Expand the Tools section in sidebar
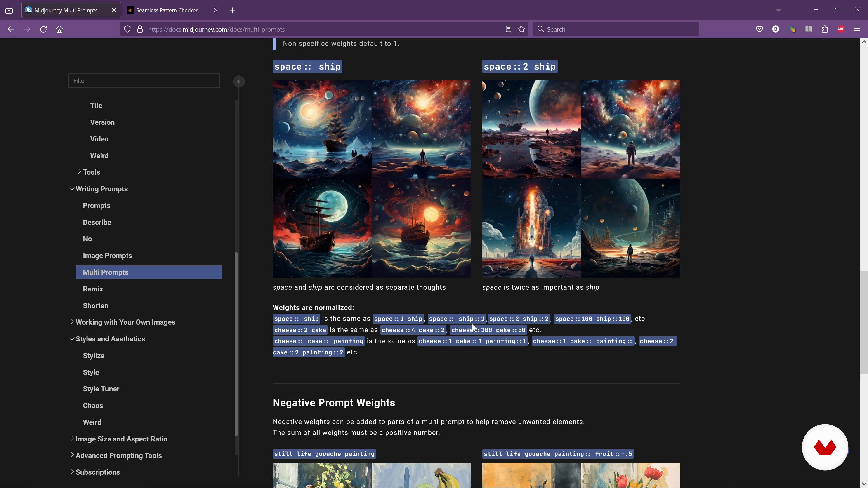This screenshot has width=868, height=488. click(x=80, y=172)
